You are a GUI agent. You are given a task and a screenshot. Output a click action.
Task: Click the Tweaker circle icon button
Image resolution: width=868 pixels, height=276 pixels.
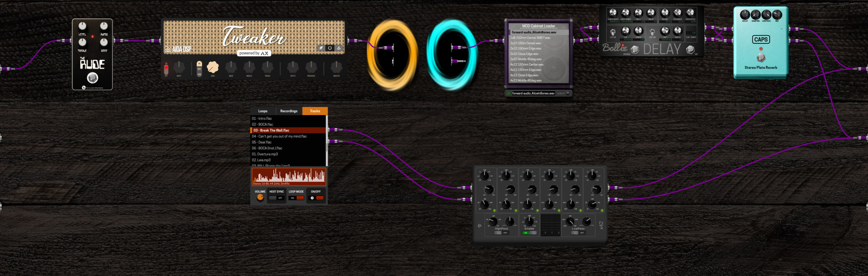coord(330,48)
